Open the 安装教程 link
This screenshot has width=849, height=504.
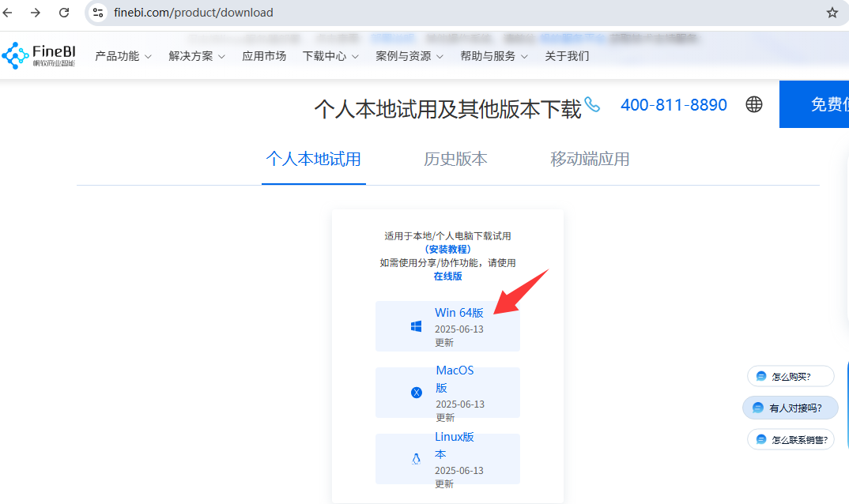447,249
